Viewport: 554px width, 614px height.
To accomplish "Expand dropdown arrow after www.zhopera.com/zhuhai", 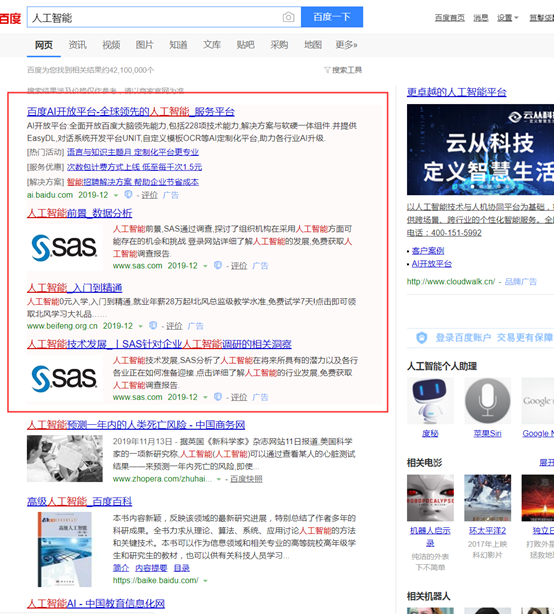I will click(x=218, y=479).
